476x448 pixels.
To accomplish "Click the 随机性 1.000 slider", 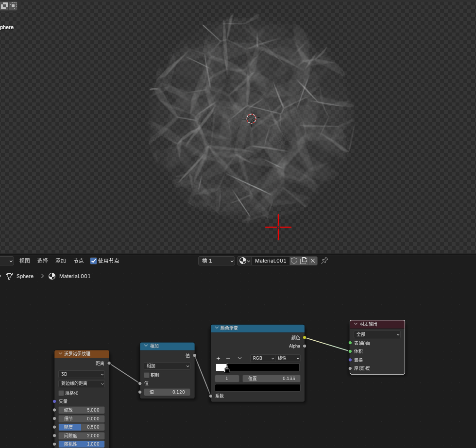I will click(82, 444).
